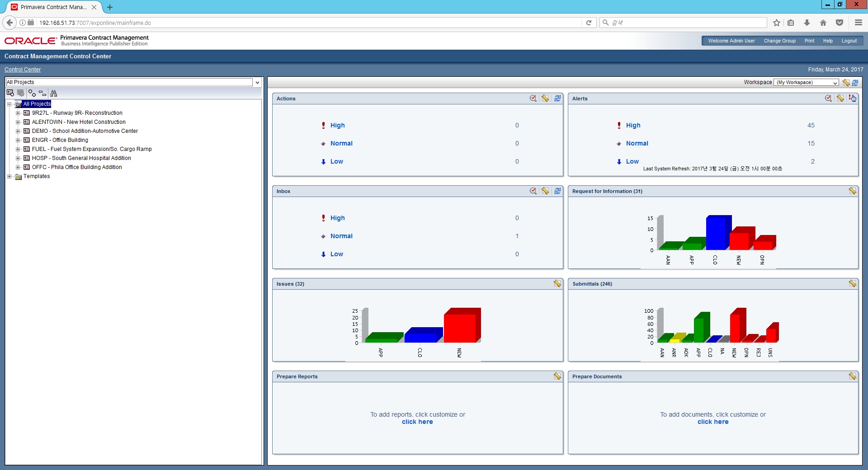Expand the ENGR Office Building node
This screenshot has height=470, width=868.
[18, 140]
